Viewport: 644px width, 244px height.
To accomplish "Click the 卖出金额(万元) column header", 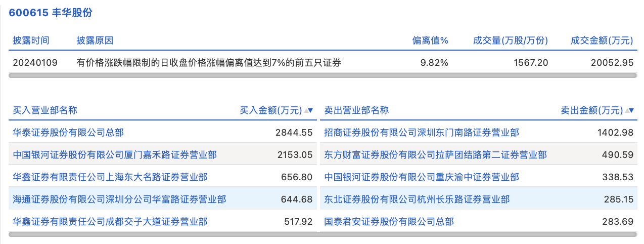I will (592, 110).
